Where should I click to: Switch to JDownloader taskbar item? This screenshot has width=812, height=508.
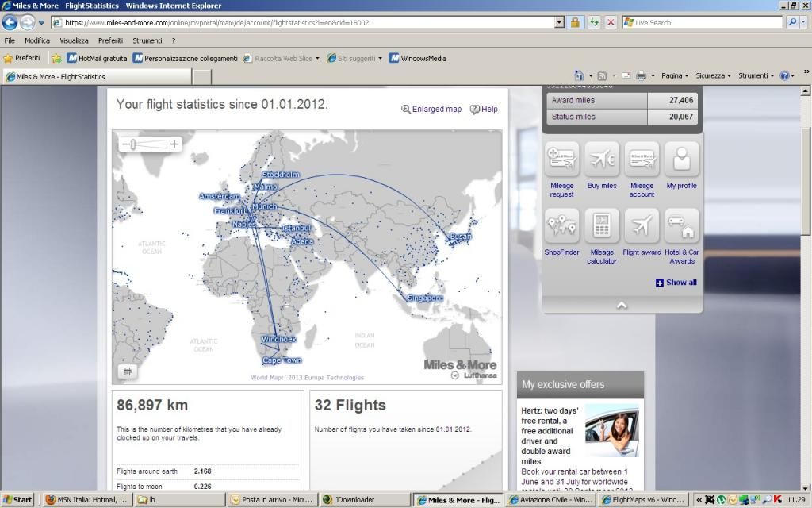[365, 500]
